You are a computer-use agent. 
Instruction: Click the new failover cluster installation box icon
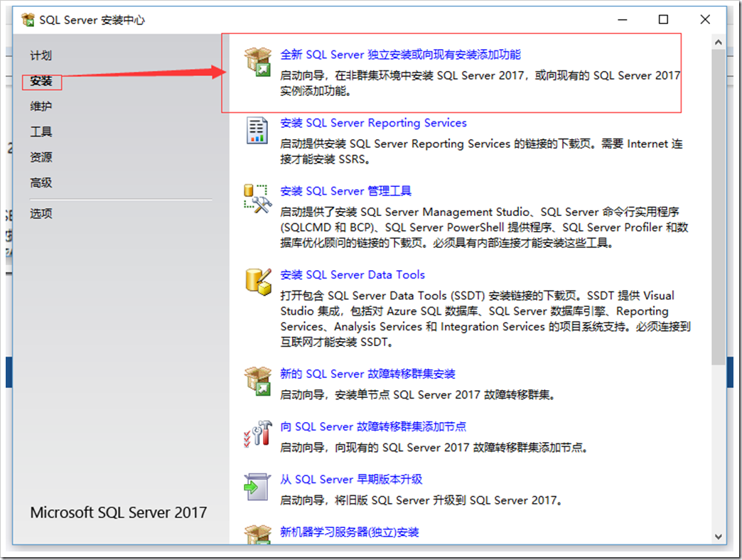[x=258, y=381]
